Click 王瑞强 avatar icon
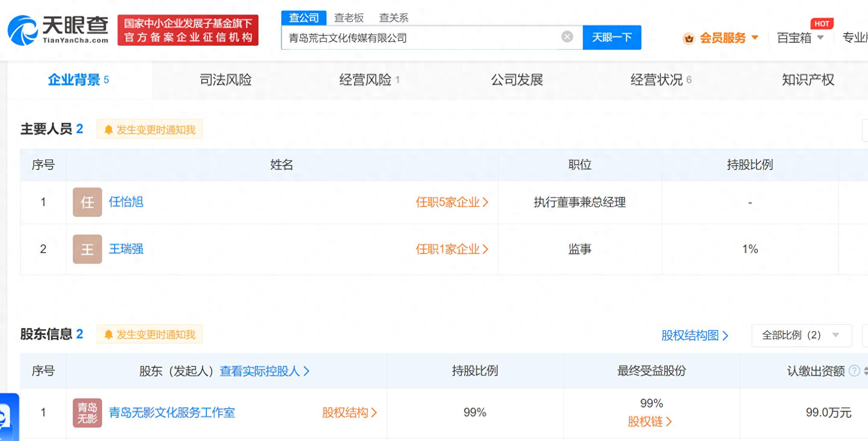 [87, 249]
